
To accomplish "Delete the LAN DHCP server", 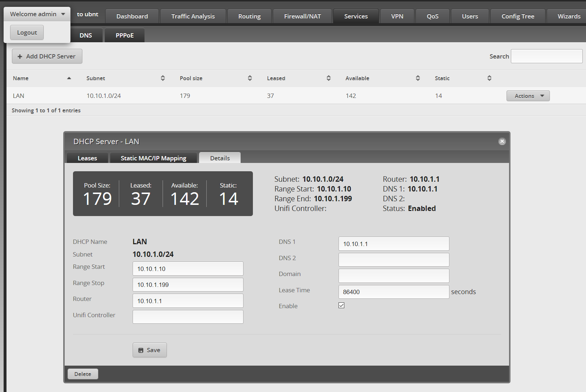I will (x=83, y=374).
